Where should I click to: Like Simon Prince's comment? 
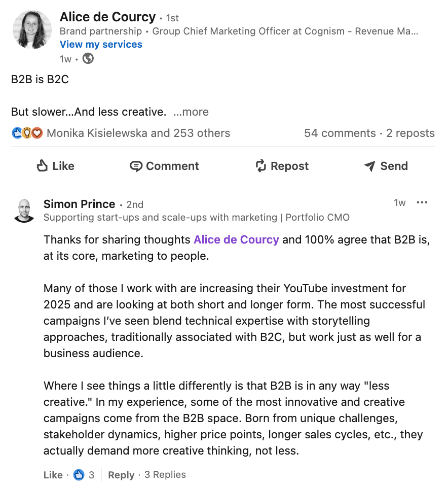point(53,475)
